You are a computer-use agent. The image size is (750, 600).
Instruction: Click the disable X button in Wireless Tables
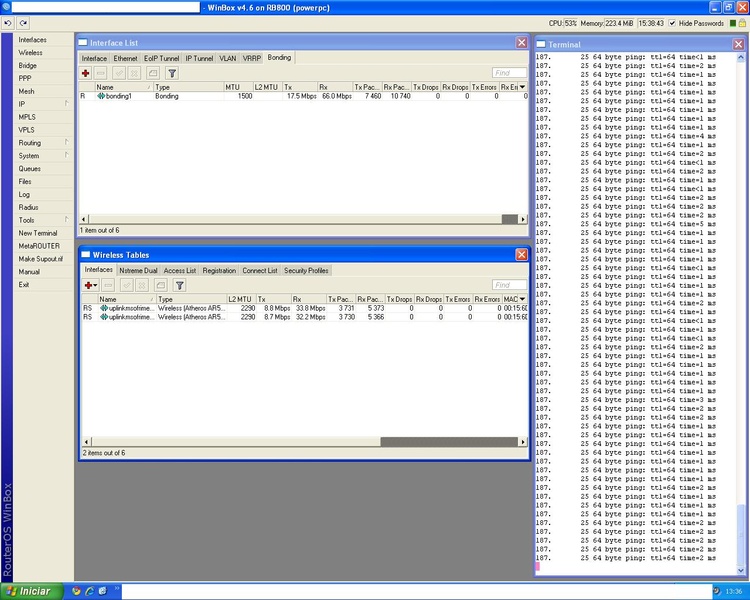pos(142,285)
